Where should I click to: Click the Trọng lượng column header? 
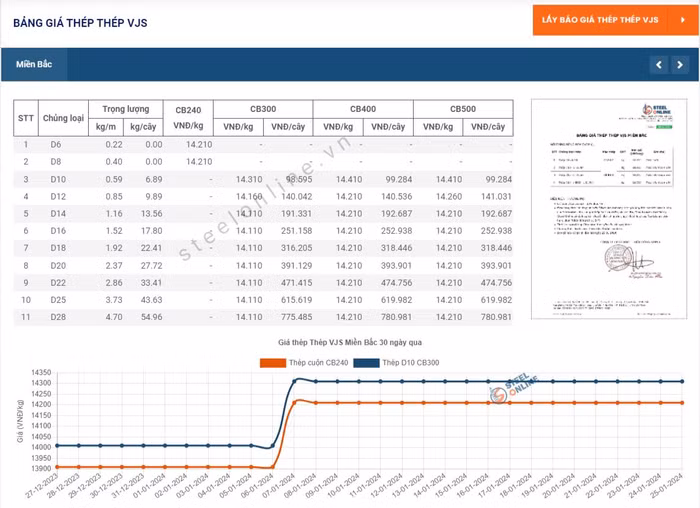[x=125, y=109]
